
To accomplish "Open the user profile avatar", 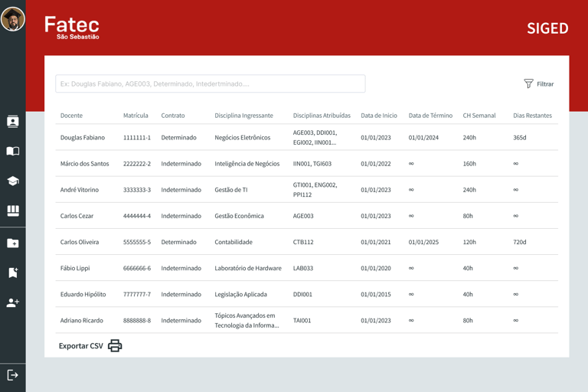I will (x=13, y=18).
